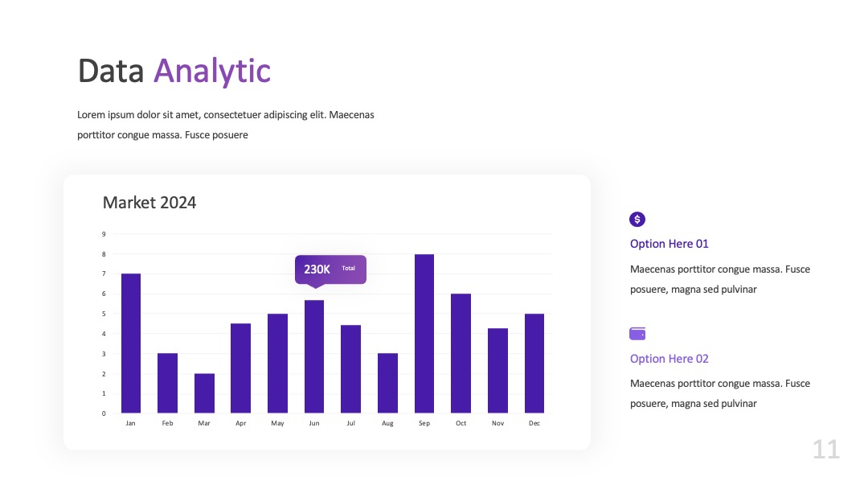Image resolution: width=868 pixels, height=489 pixels.
Task: Click the Nov bar in the chart
Action: click(497, 371)
